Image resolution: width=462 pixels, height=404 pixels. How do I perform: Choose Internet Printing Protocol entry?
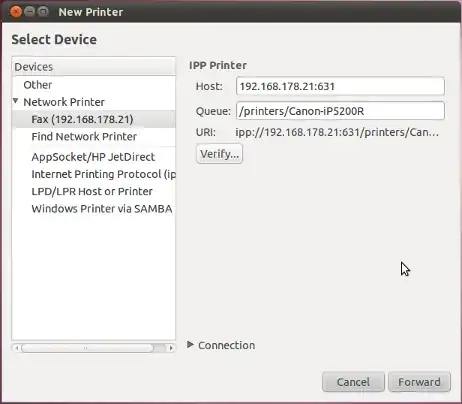pos(94,174)
